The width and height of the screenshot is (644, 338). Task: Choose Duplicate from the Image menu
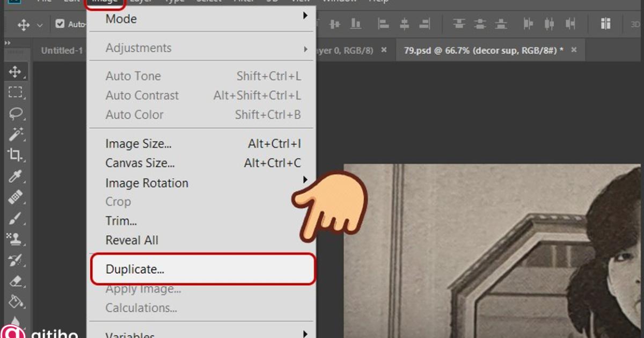point(203,269)
